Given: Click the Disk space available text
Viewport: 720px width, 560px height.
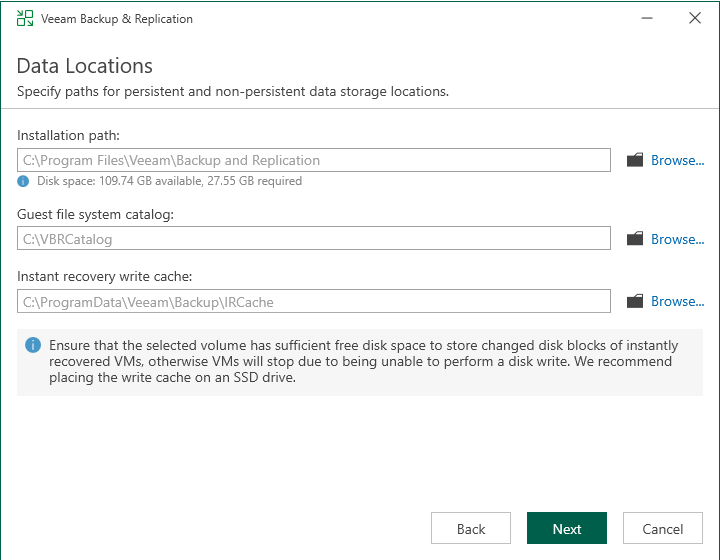Looking at the screenshot, I should 169,181.
